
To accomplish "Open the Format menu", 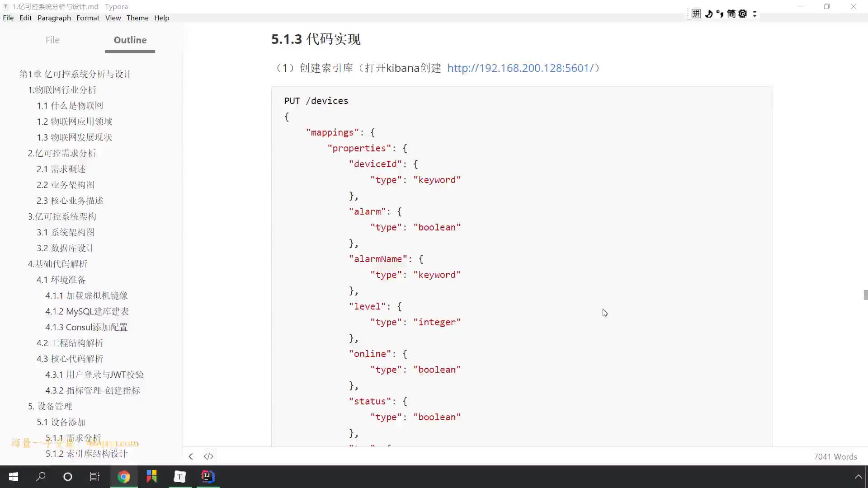I will click(88, 18).
